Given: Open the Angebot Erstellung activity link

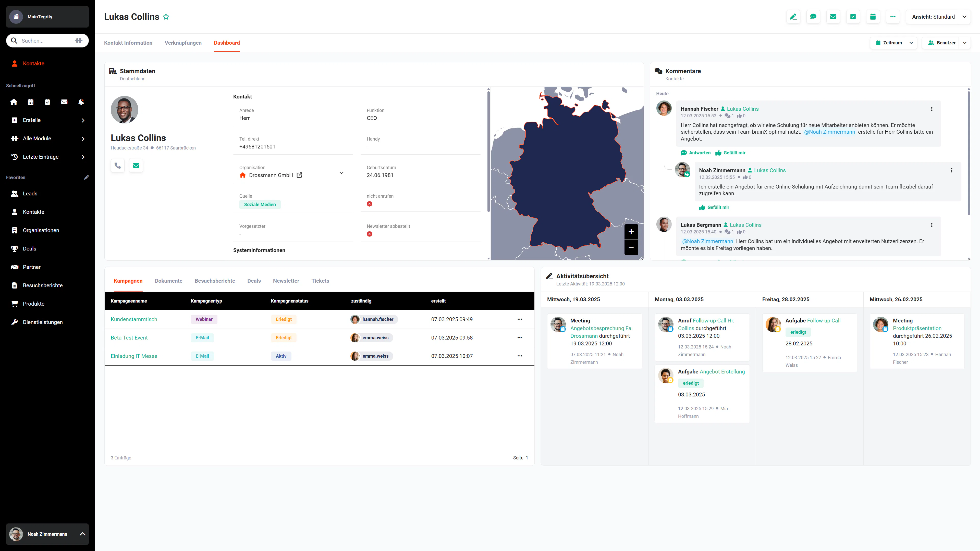Looking at the screenshot, I should (x=722, y=371).
